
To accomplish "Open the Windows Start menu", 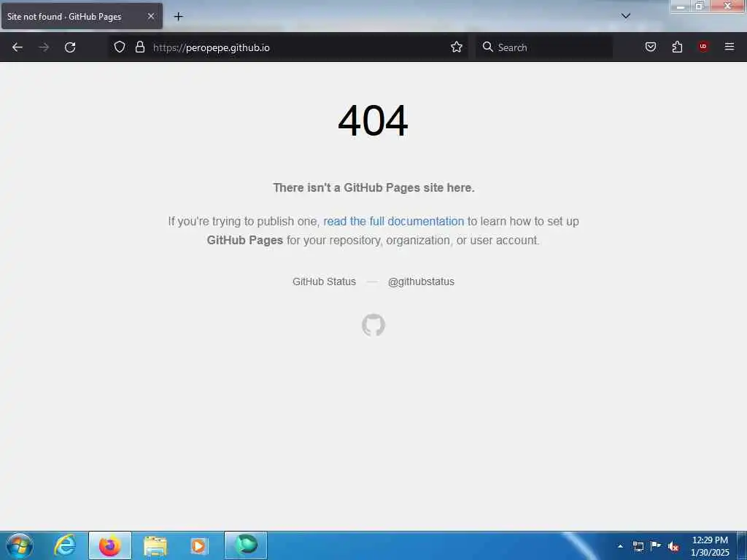I will (20, 545).
